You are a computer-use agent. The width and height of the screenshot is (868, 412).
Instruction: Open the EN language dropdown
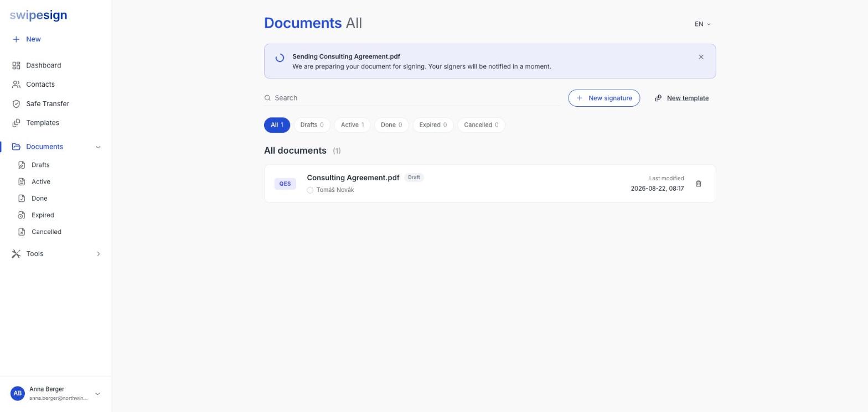point(702,24)
